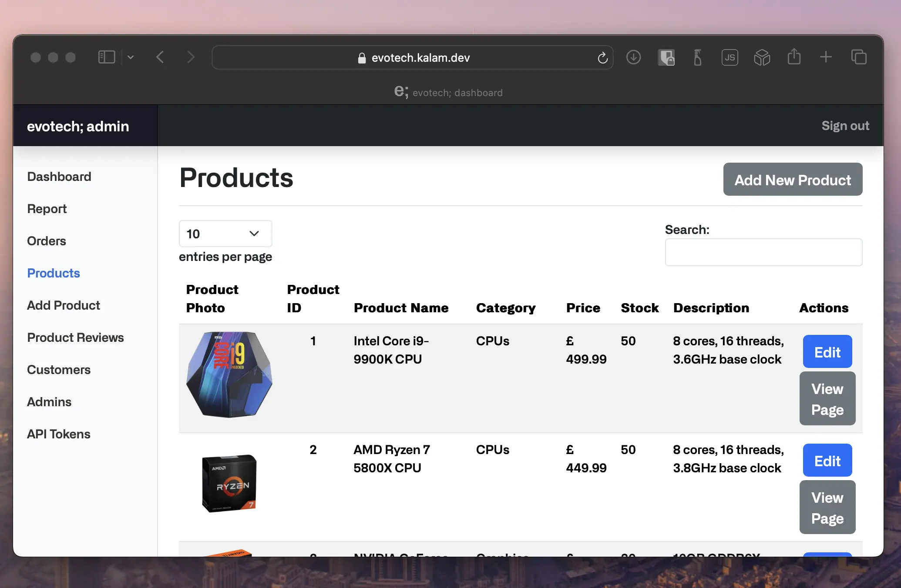This screenshot has width=901, height=588.
Task: Go back with the back arrow
Action: (x=160, y=57)
